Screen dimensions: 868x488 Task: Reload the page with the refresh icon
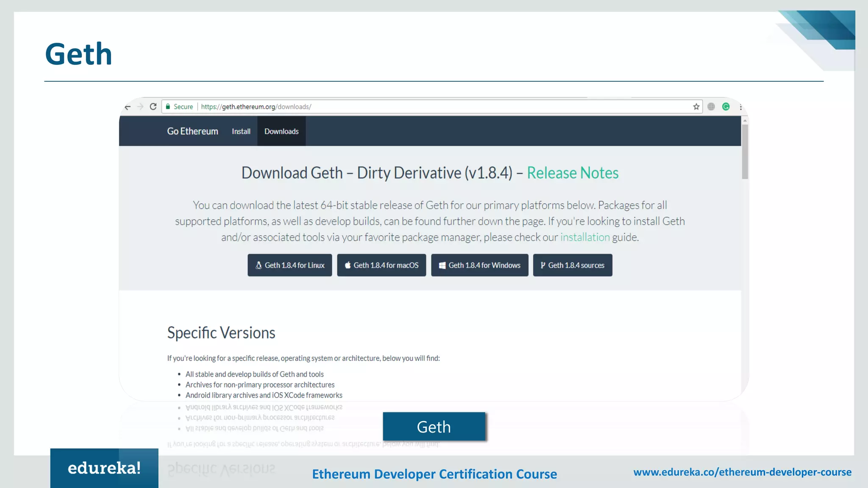click(x=153, y=107)
